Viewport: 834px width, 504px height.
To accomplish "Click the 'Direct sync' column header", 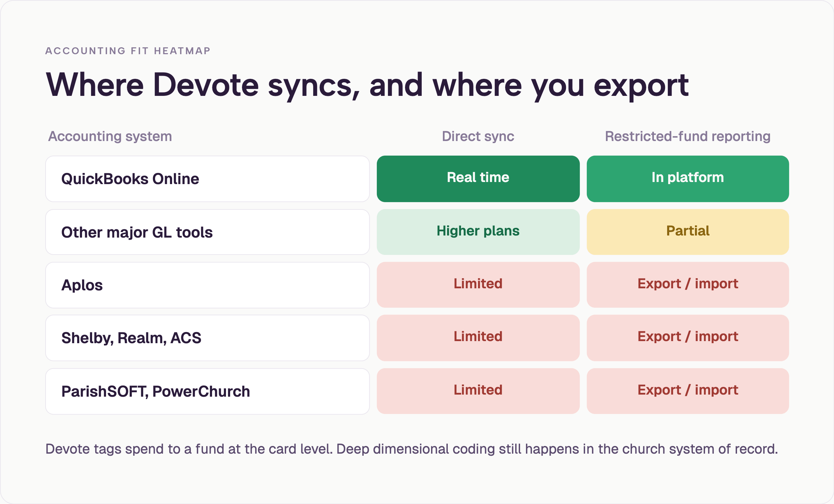I will (x=478, y=136).
